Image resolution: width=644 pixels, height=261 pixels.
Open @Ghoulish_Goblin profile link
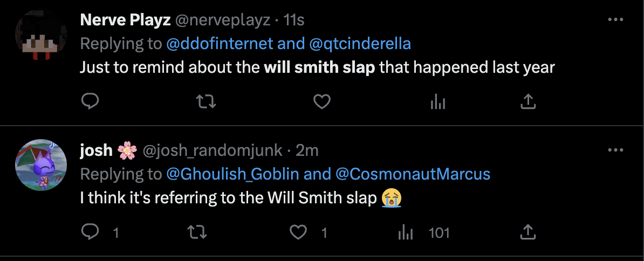pos(232,174)
